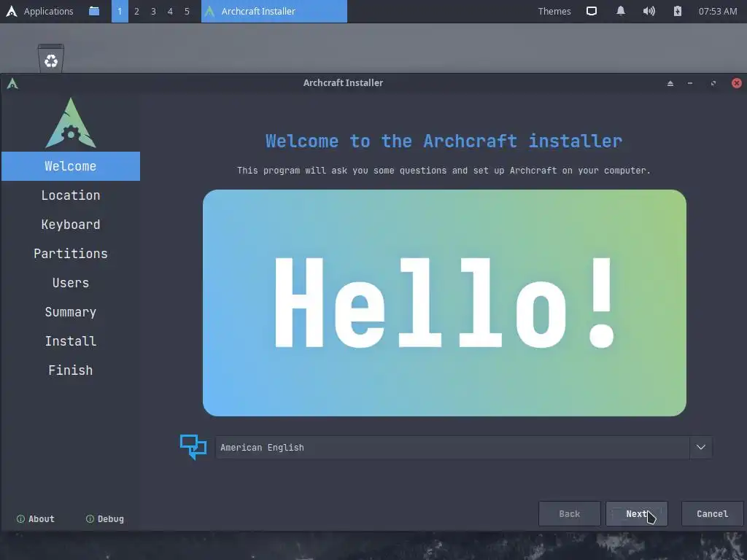Switch to workspace 1
Viewport: 747px width, 560px height.
tap(120, 11)
